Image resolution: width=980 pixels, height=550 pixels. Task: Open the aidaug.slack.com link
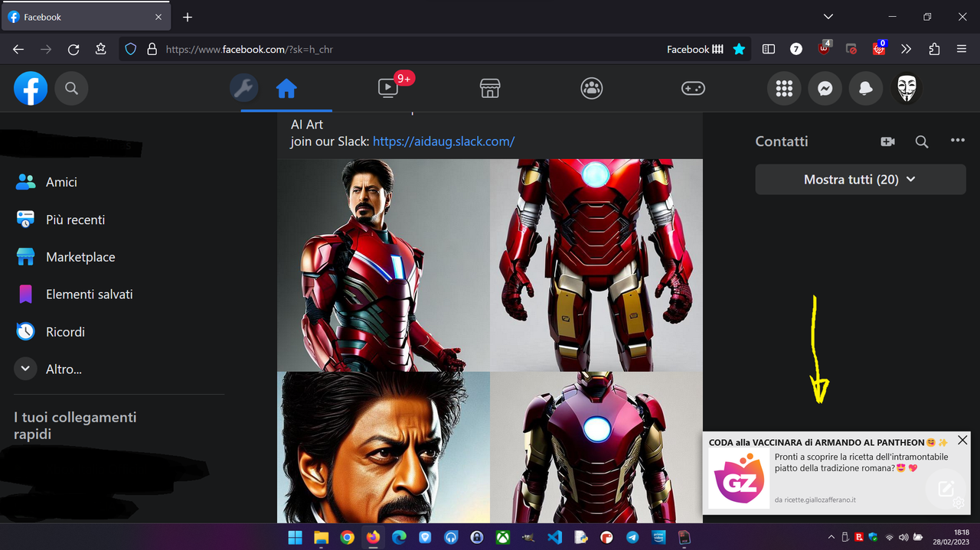pos(443,142)
